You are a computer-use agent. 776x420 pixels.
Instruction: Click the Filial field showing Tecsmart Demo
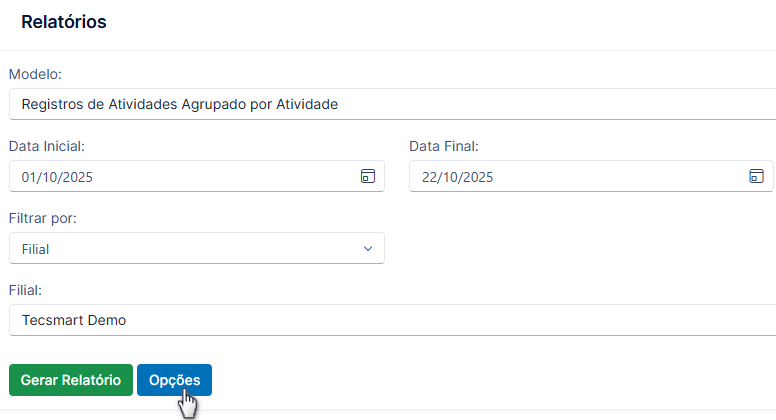point(392,320)
